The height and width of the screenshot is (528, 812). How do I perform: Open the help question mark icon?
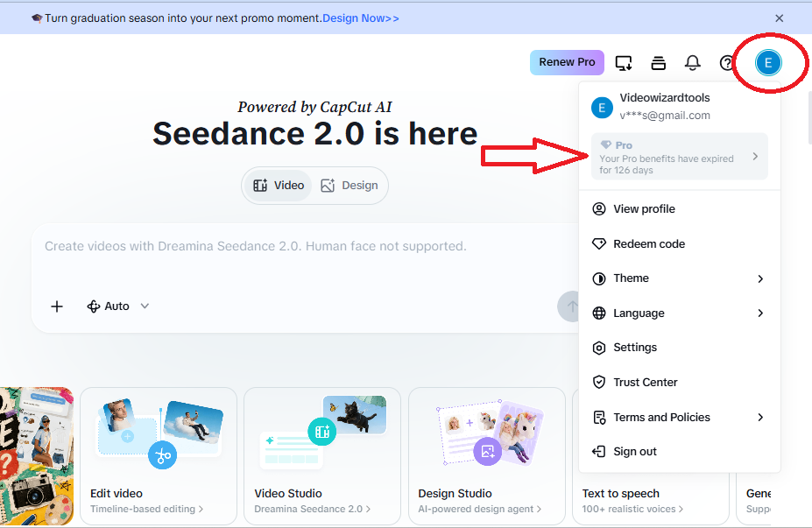(x=727, y=63)
